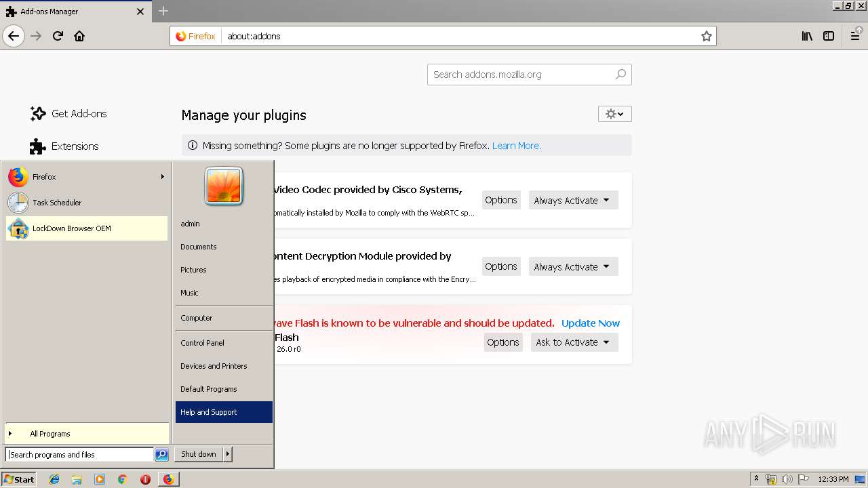Expand Always Activate dropdown for Decryption Module
868x488 pixels.
coord(573,266)
